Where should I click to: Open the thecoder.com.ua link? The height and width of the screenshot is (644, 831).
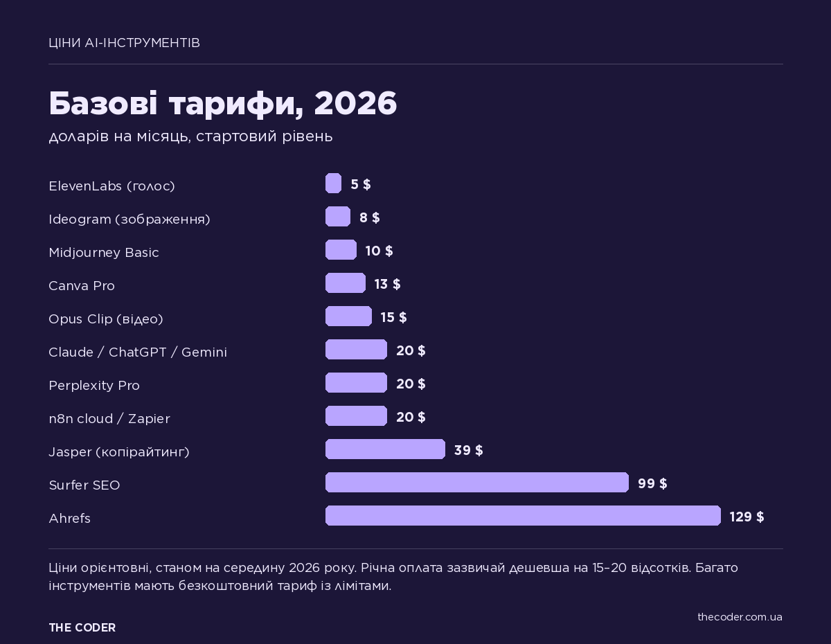(740, 617)
